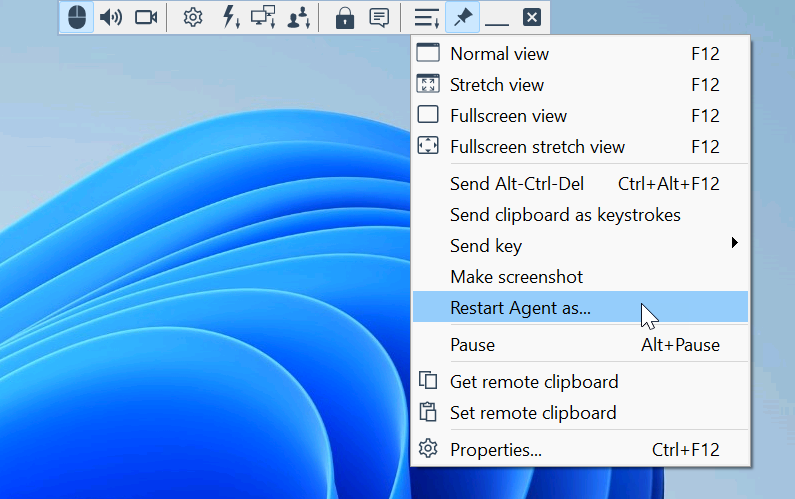The image size is (795, 499).
Task: Select Fullscreen stretch view option
Action: coord(537,147)
